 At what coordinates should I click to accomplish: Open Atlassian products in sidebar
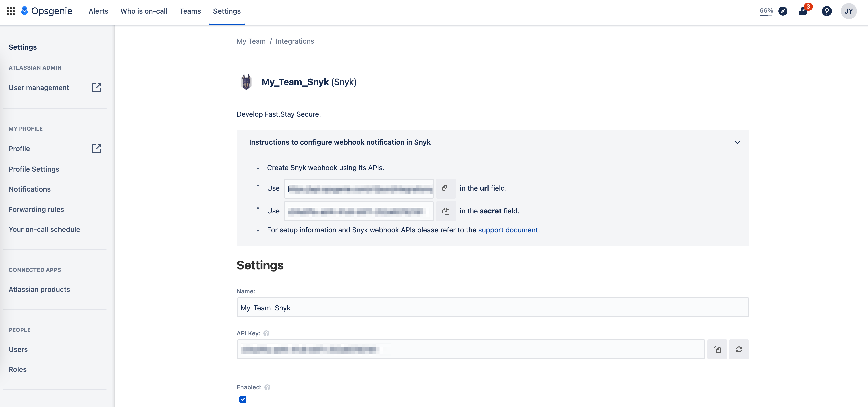(x=39, y=289)
